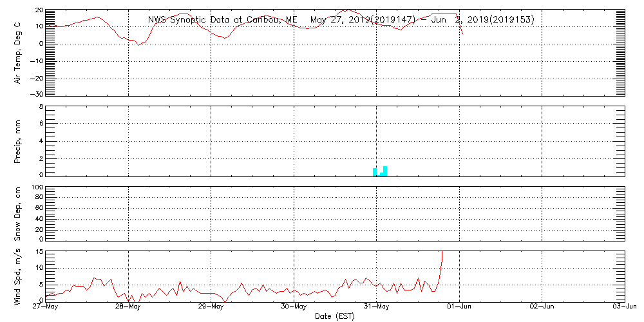Select the 'Snow Dep, cm' axis label
The image size is (644, 322).
click(18, 214)
